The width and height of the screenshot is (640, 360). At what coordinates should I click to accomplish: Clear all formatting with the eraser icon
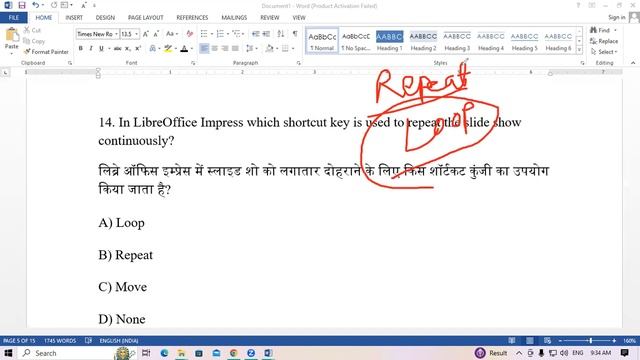pos(189,34)
